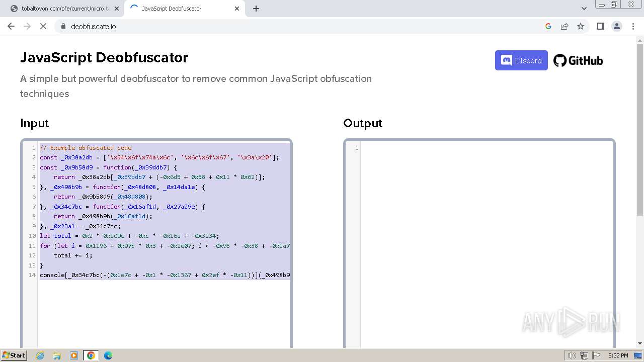Click code line 'total += i;'
The width and height of the screenshot is (644, 362).
[73, 255]
